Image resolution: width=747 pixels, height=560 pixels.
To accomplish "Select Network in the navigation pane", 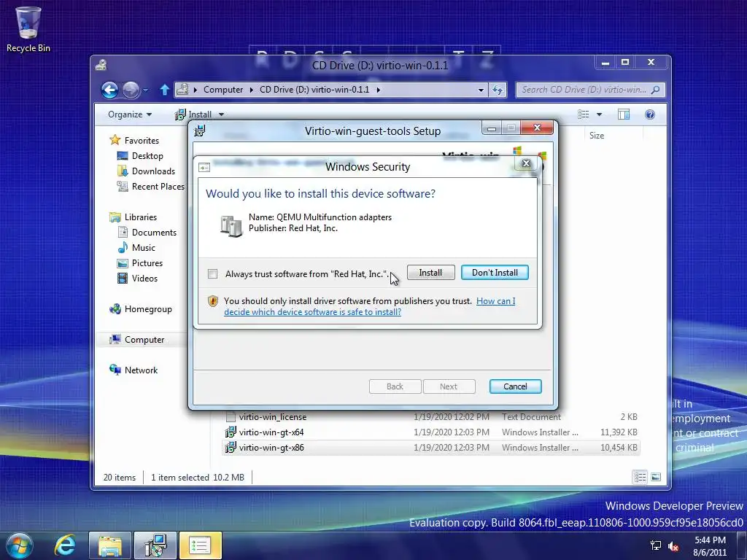I will point(141,370).
